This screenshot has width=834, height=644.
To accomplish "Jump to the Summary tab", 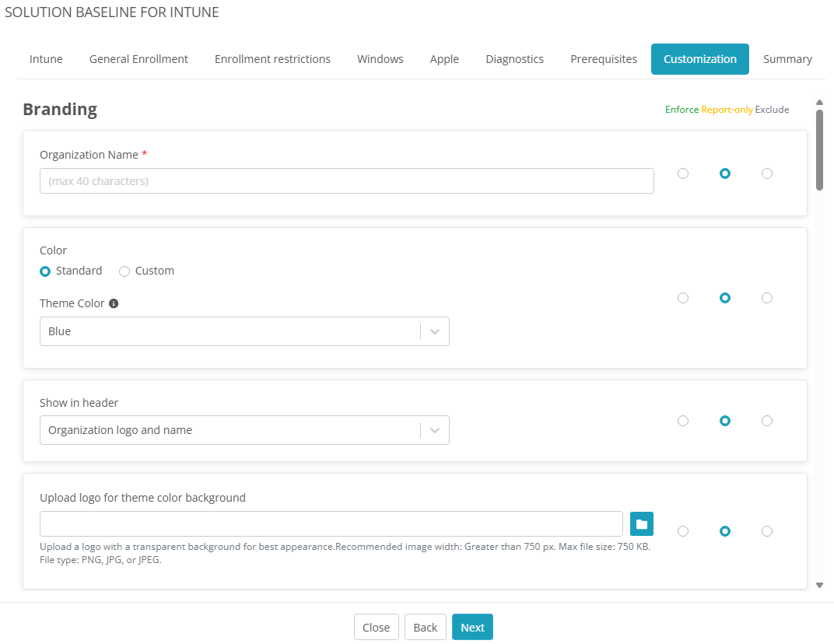I will tap(787, 59).
